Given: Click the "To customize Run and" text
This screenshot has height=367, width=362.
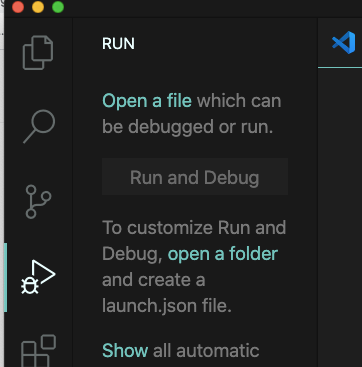Looking at the screenshot, I should click(194, 228).
